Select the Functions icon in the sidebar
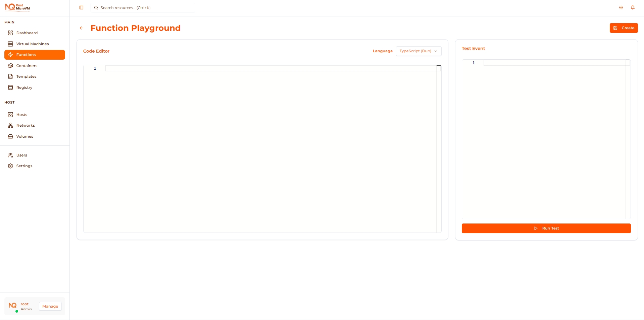Image resolution: width=644 pixels, height=320 pixels. pos(10,55)
